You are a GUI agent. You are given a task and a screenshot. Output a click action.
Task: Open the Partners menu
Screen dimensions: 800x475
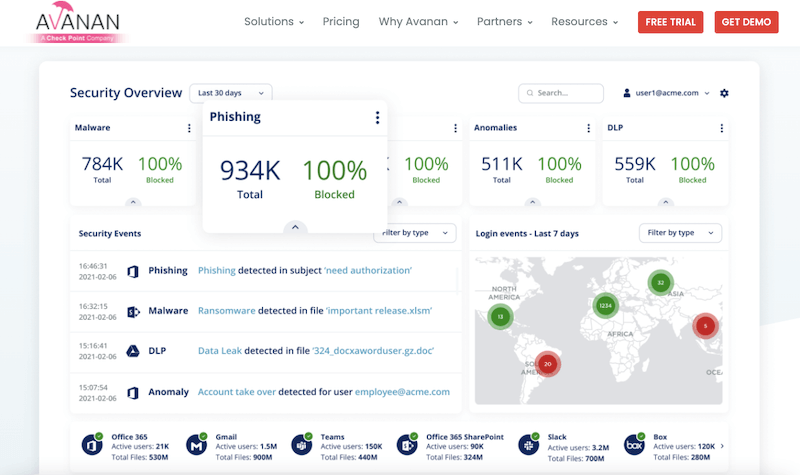point(505,22)
